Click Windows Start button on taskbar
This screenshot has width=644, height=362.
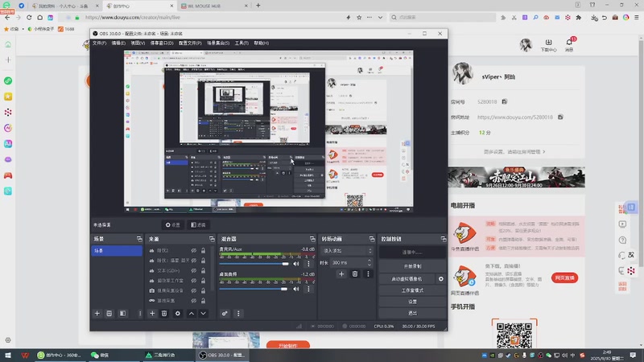[x=8, y=355]
